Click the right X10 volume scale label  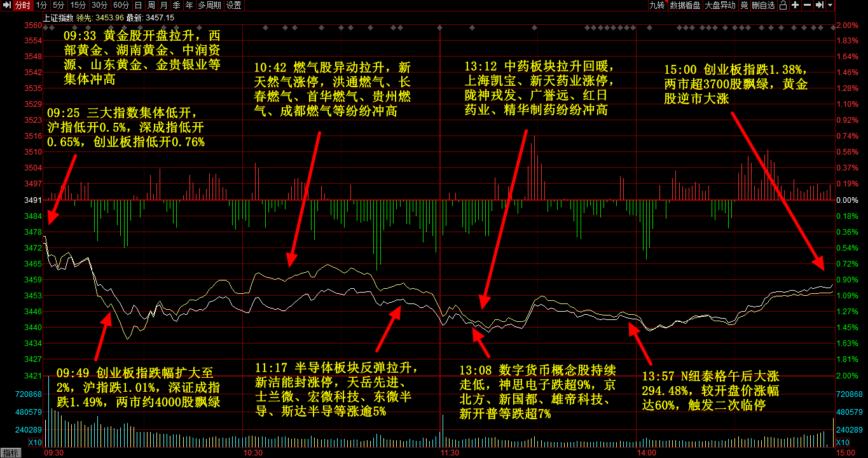point(843,443)
